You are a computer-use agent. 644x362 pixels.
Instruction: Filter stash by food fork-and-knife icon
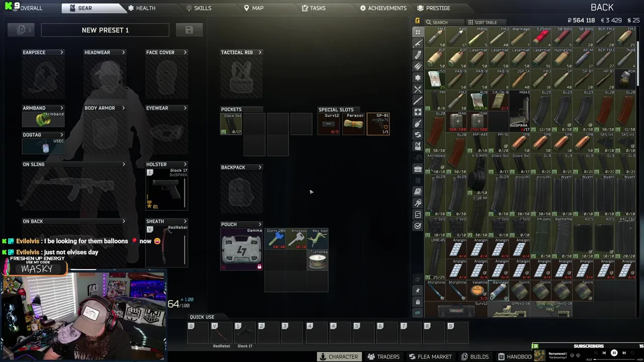pos(418,89)
